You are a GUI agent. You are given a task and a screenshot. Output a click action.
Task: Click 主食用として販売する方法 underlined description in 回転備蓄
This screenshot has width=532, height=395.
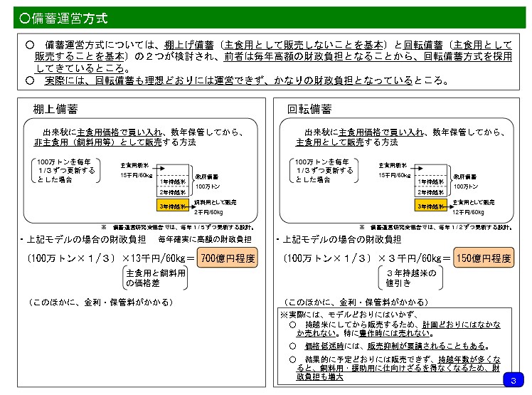[347, 142]
